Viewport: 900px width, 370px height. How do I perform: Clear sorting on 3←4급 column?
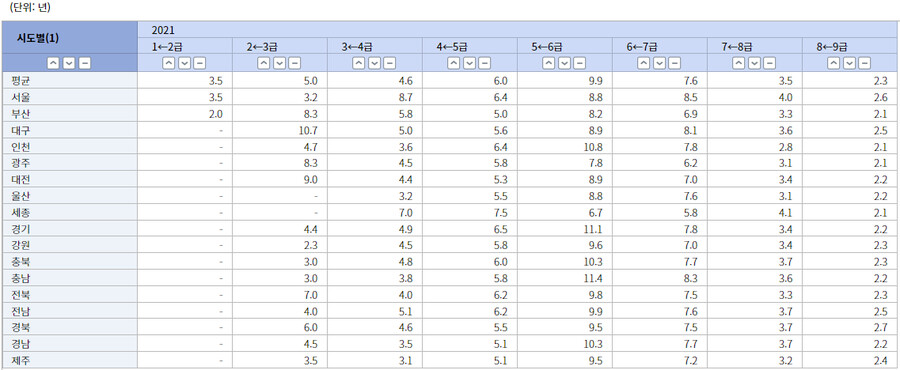tap(390, 63)
